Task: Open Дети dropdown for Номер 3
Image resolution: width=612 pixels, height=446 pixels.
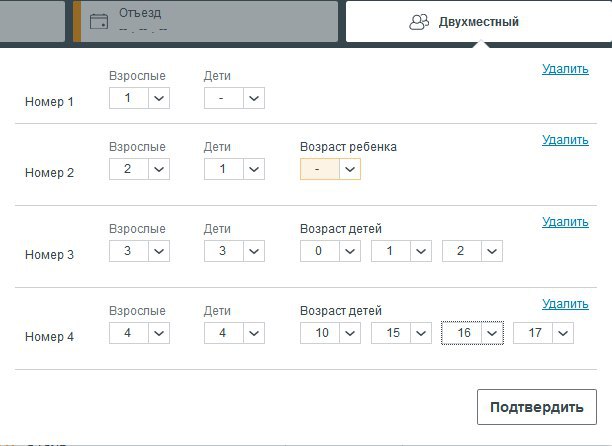Action: point(234,251)
